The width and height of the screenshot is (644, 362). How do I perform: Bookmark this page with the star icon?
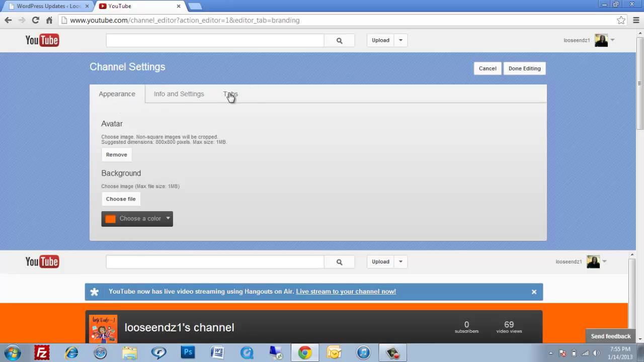click(621, 20)
